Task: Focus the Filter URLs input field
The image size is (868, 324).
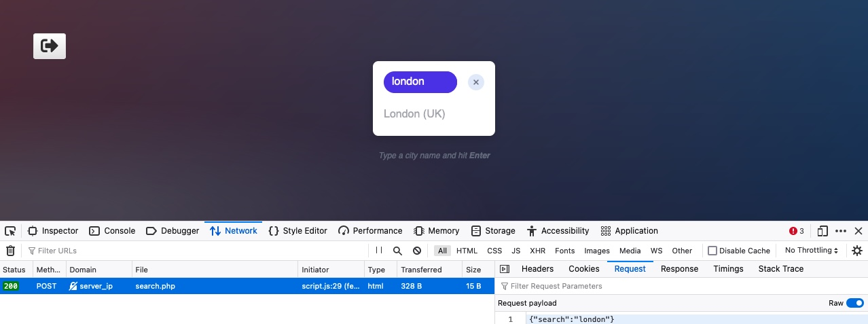Action: point(197,251)
